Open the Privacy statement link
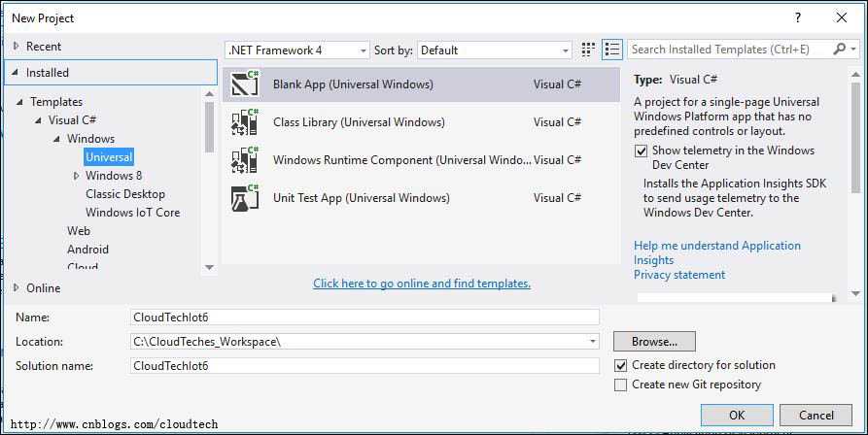 679,275
